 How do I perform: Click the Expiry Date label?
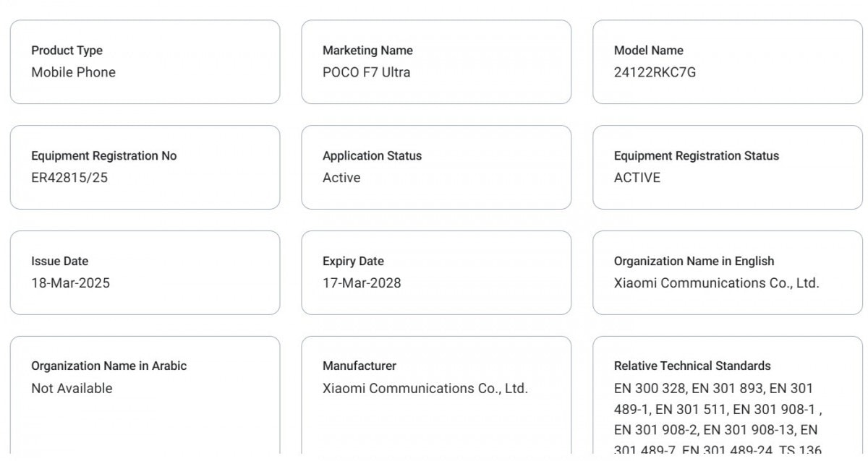(x=353, y=262)
